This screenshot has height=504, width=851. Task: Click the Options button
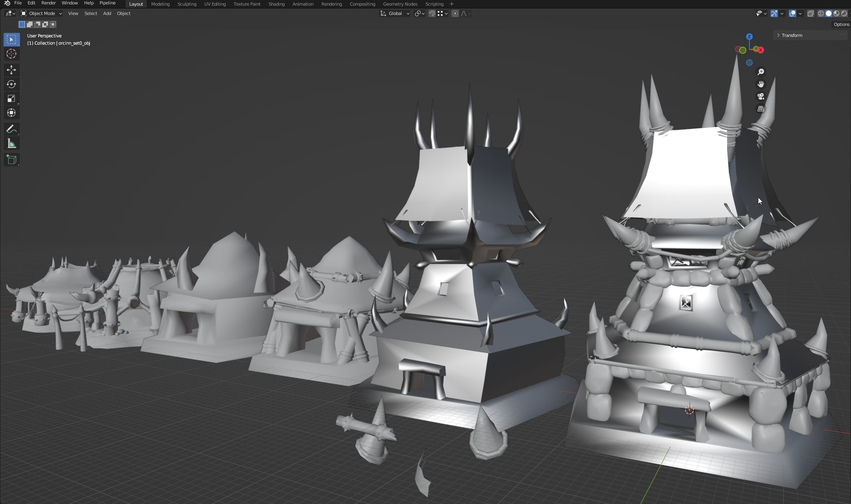coord(841,24)
